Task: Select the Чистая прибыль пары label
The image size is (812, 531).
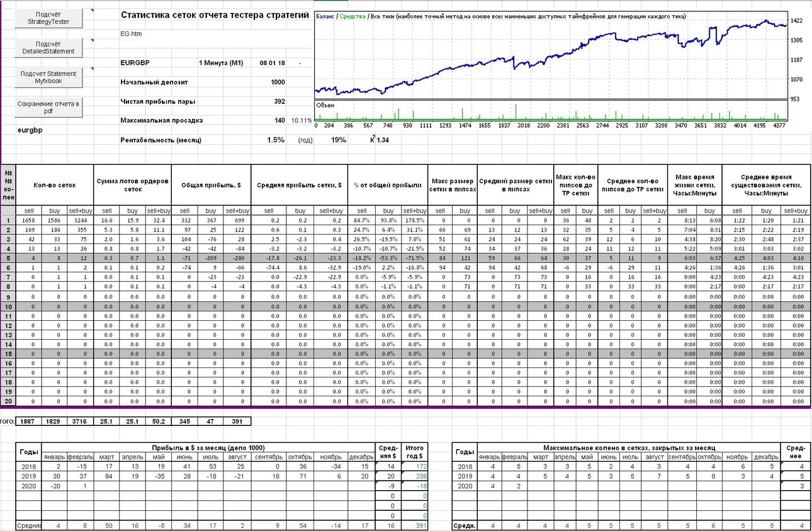Action: coord(157,101)
